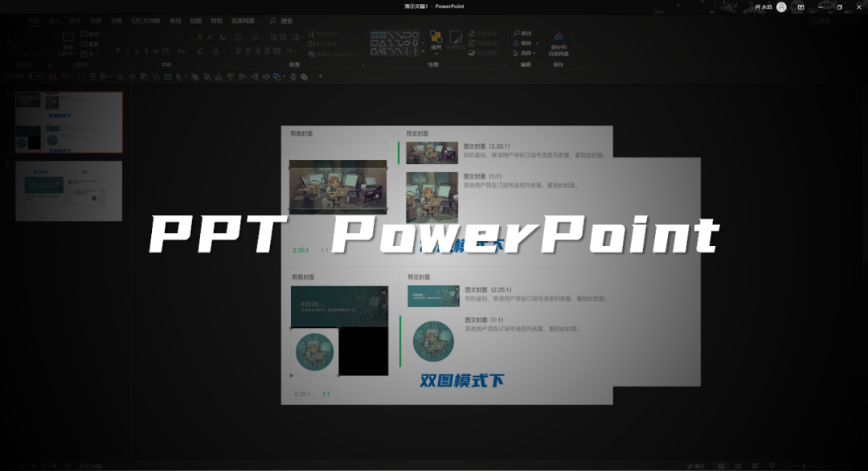Click the Save icon in quick access toolbar
Viewport: 868px width, 471px height.
click(x=52, y=77)
